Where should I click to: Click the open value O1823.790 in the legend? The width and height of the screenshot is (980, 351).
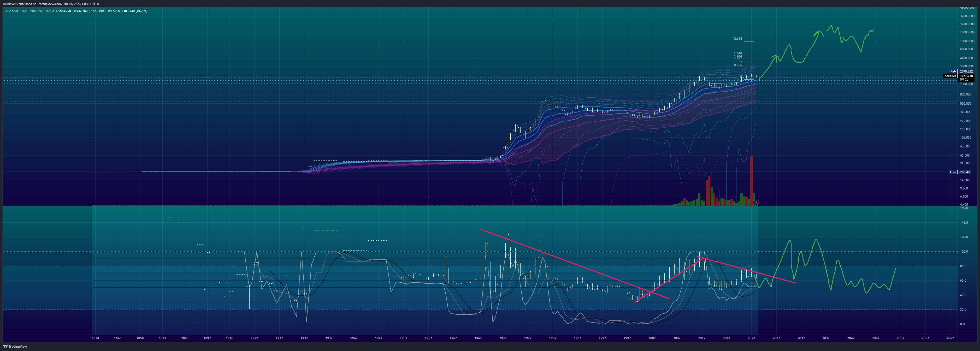point(63,11)
